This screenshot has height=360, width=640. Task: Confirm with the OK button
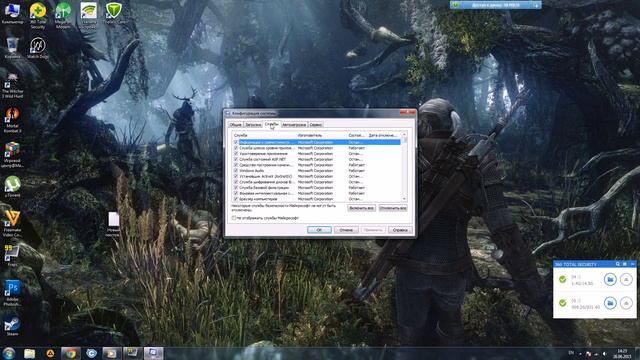coord(319,230)
